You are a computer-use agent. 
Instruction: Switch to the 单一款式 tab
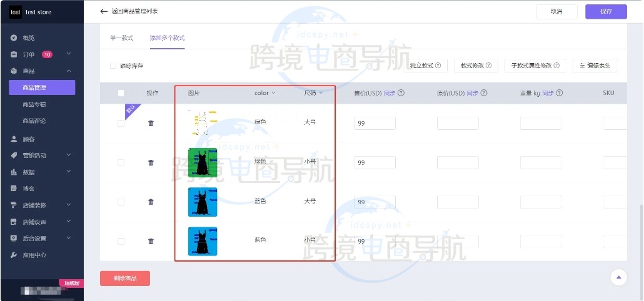(x=121, y=38)
